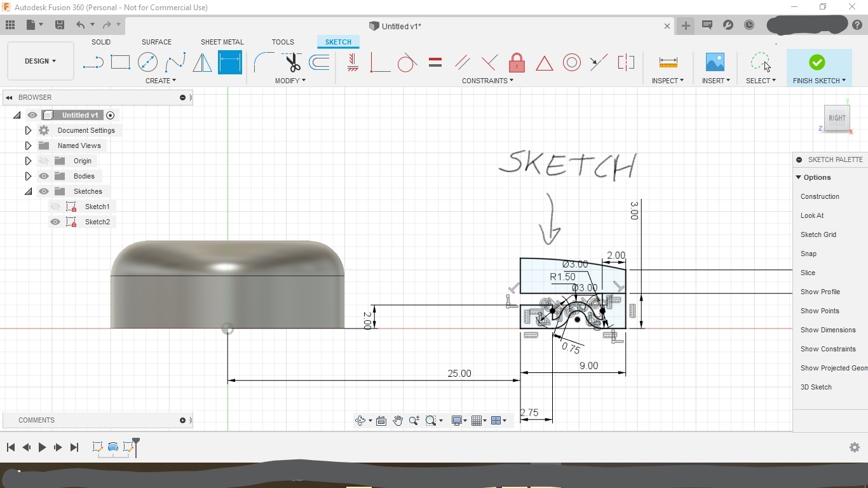
Task: Expand the Named Views folder
Action: click(28, 146)
